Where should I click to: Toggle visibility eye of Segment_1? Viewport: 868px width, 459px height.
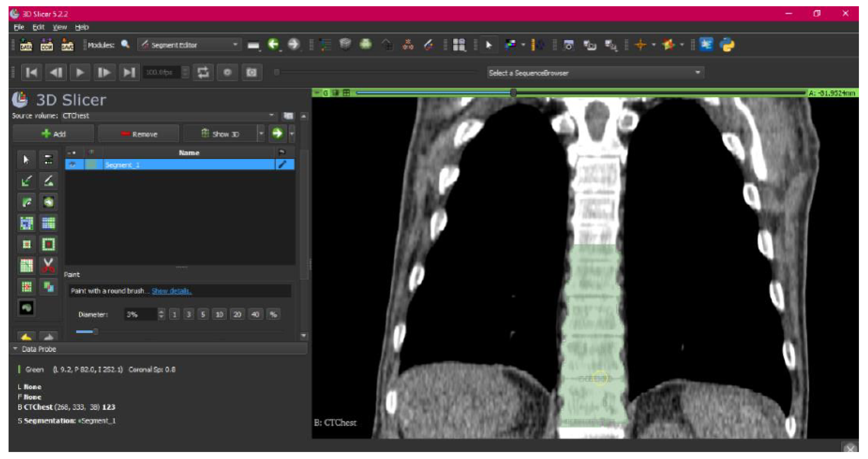tap(73, 164)
